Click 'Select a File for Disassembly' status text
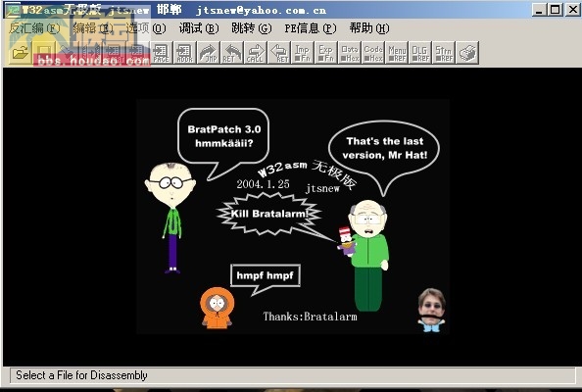 tap(81, 375)
